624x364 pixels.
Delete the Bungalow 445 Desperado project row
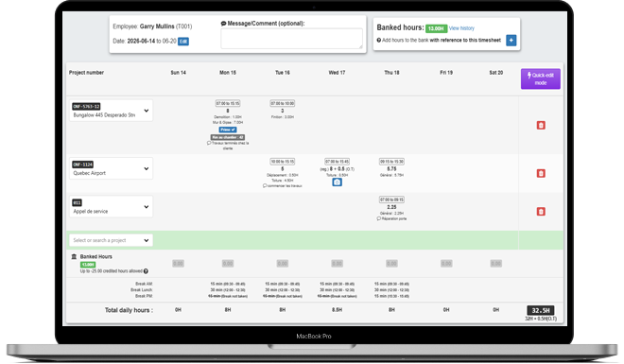(x=541, y=126)
